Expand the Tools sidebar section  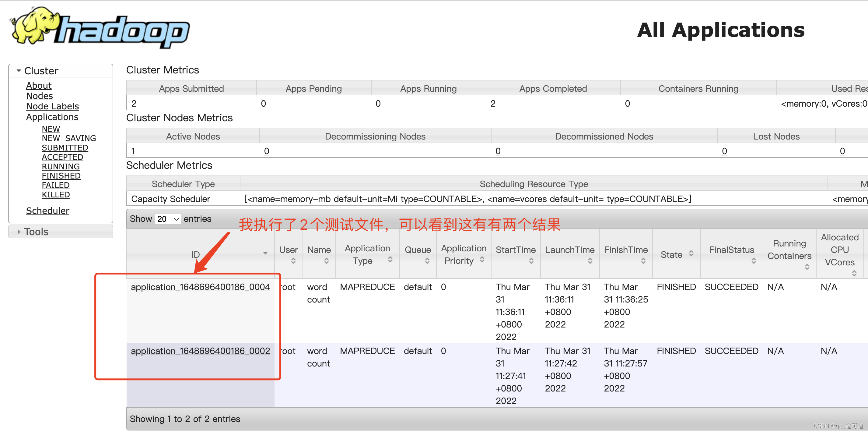coord(19,232)
